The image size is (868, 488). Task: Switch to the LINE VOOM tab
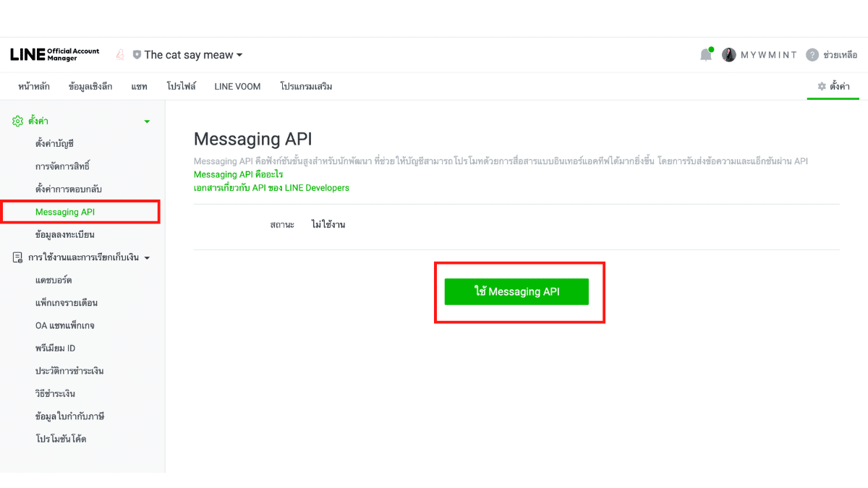point(238,86)
